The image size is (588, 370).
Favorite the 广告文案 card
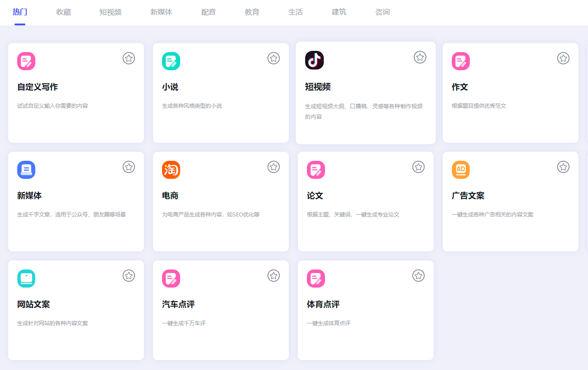pyautogui.click(x=563, y=167)
